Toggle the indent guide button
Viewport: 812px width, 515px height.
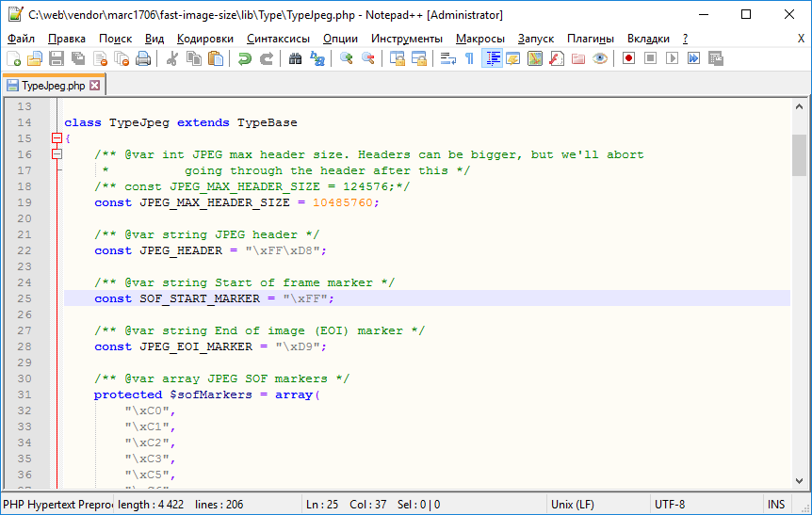pyautogui.click(x=492, y=58)
